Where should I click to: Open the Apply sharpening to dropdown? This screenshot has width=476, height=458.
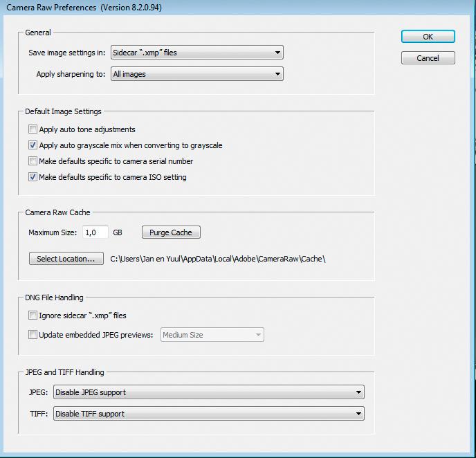[x=197, y=74]
